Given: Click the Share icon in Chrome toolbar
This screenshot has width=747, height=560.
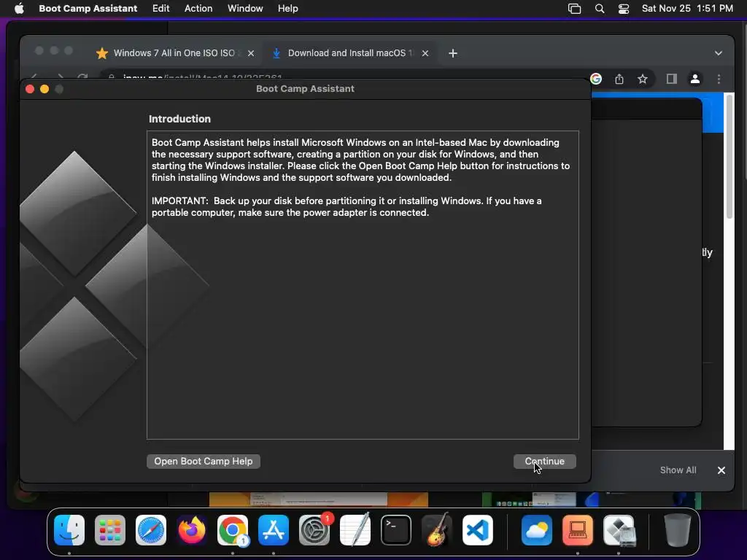Looking at the screenshot, I should click(619, 79).
